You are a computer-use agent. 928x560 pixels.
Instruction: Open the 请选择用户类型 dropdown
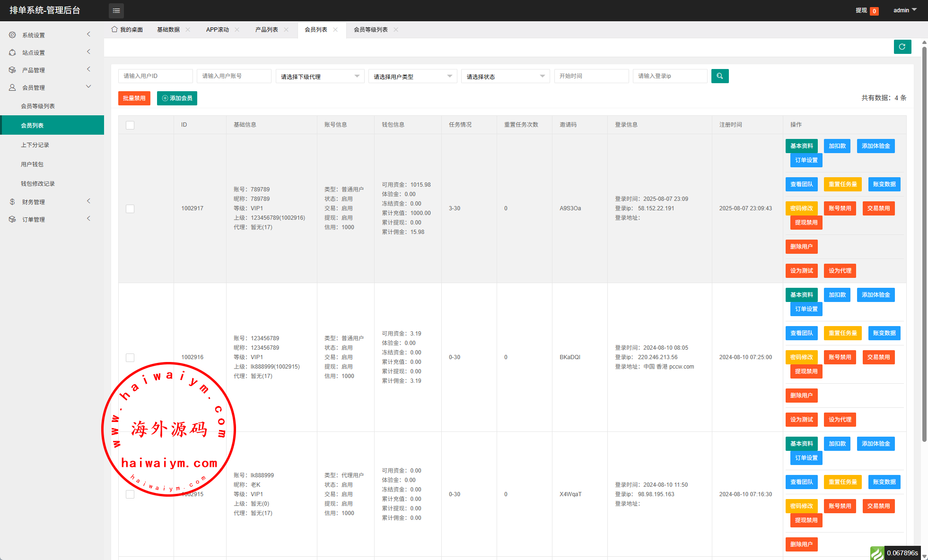pos(412,77)
